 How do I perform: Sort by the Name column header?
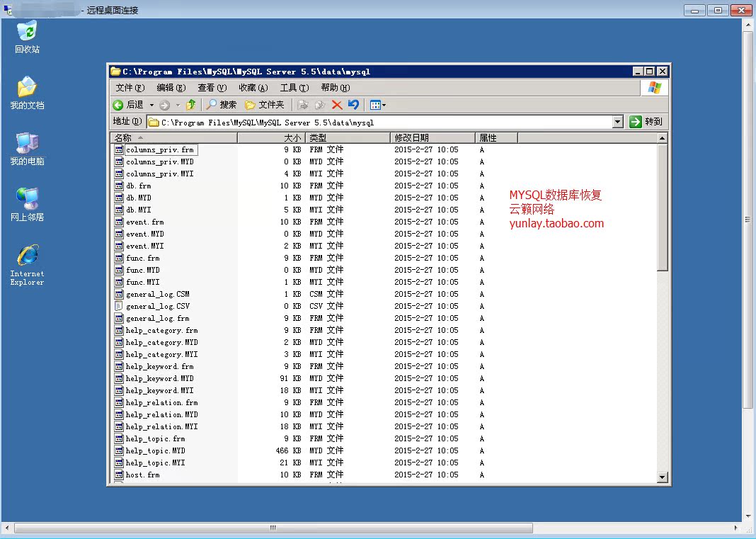(x=174, y=138)
